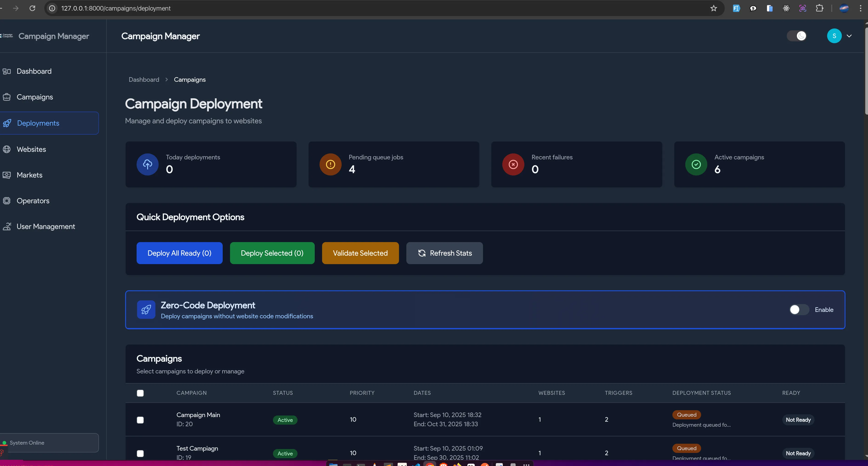Click the Campaign Manager logo in sidebar
This screenshot has width=868, height=466.
(7, 36)
